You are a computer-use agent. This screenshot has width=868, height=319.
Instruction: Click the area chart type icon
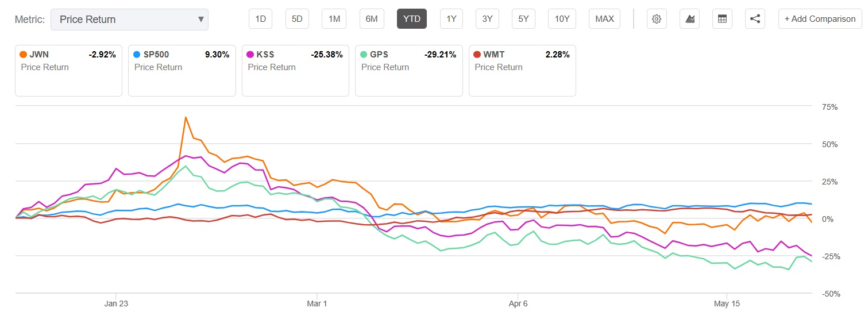click(x=690, y=19)
